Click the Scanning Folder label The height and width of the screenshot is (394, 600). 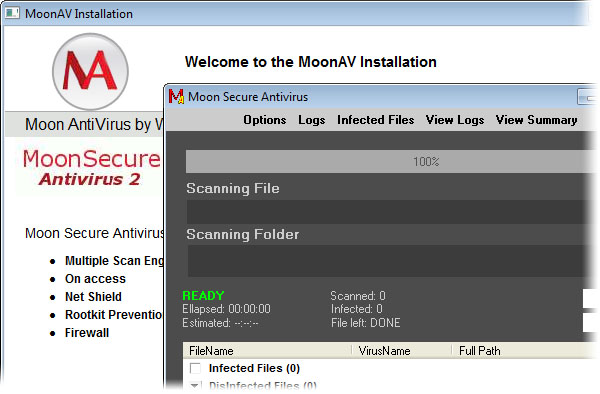[243, 234]
